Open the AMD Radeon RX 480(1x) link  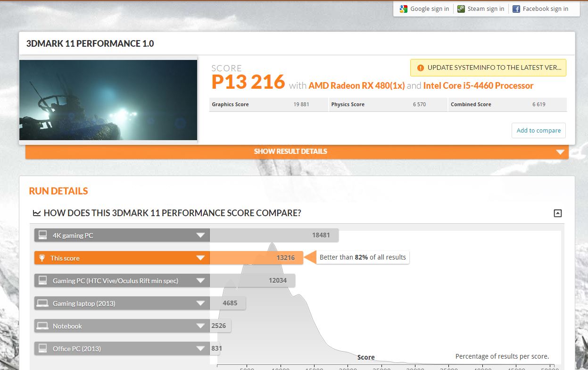point(356,85)
